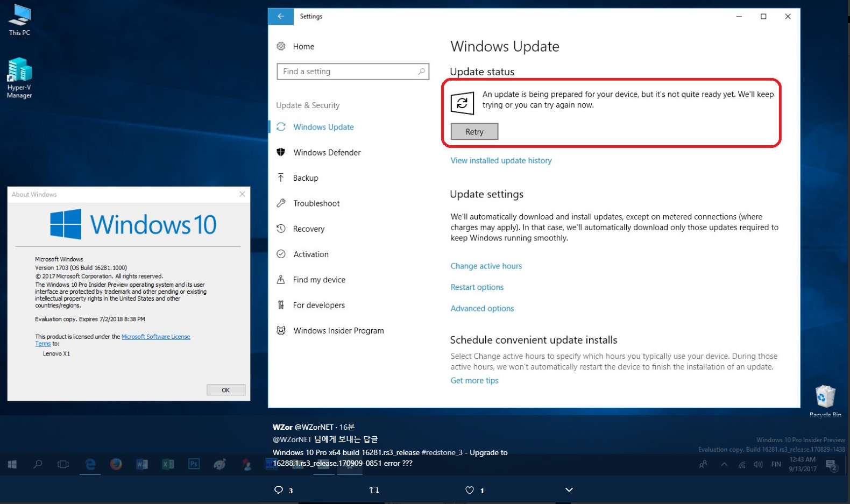Launch Word from taskbar
Screen dimensions: 850x504
click(142, 464)
